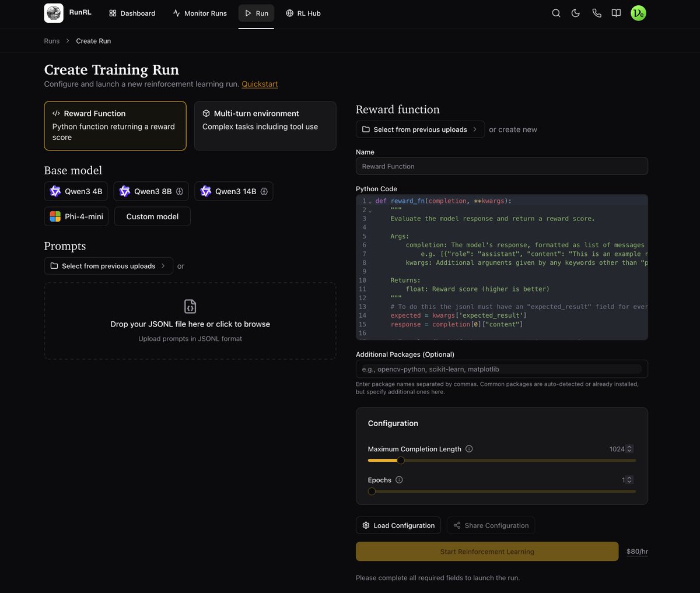Open Prompts select from previous uploads

(x=108, y=266)
